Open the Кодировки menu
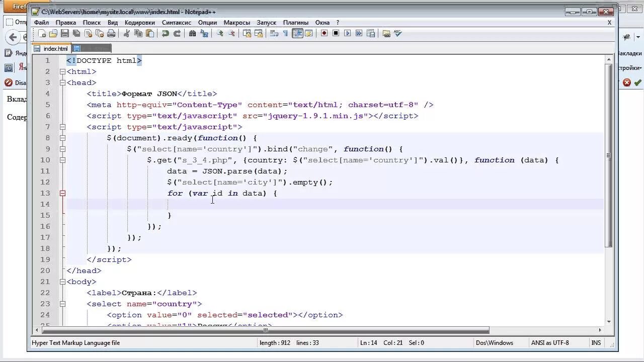This screenshot has width=644, height=362. pos(139,23)
